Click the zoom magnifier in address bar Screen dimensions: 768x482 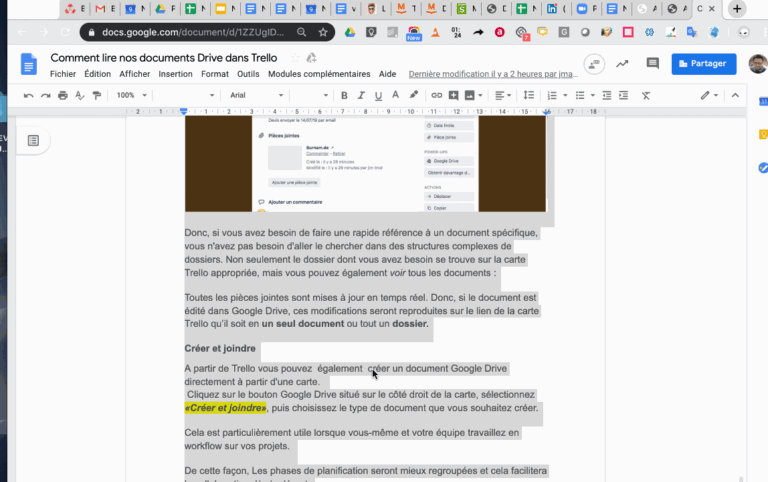coord(301,32)
